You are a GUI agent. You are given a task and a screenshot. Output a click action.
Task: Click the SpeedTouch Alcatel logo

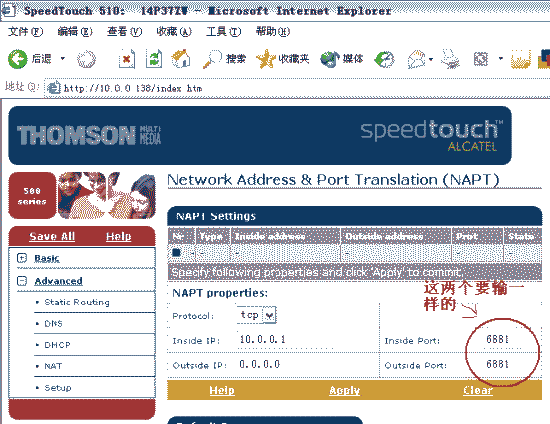click(431, 135)
